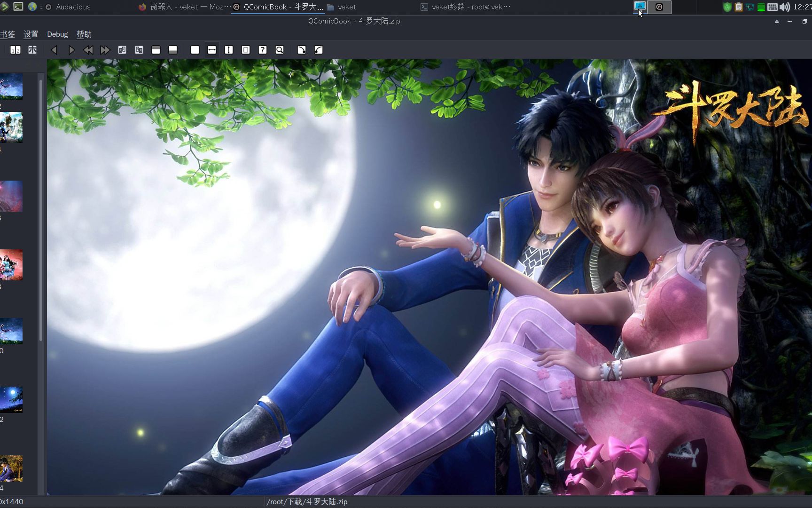This screenshot has width=812, height=508.
Task: Click the x1440 image size in status bar
Action: coord(12,502)
